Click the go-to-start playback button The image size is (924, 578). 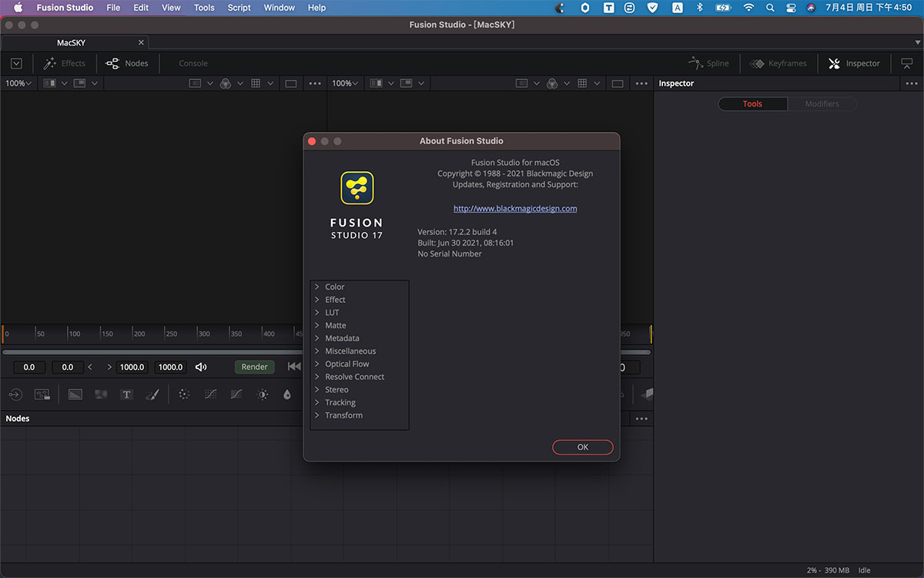click(293, 367)
